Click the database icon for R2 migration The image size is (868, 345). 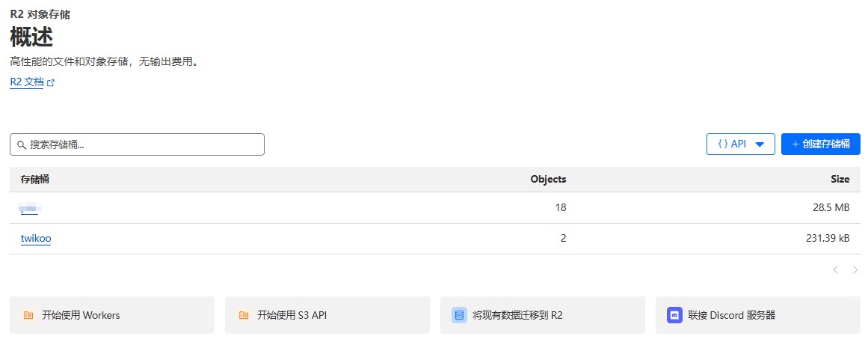(459, 315)
